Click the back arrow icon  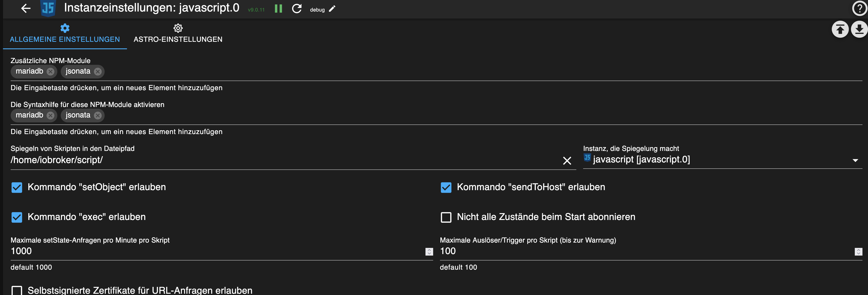click(x=26, y=9)
